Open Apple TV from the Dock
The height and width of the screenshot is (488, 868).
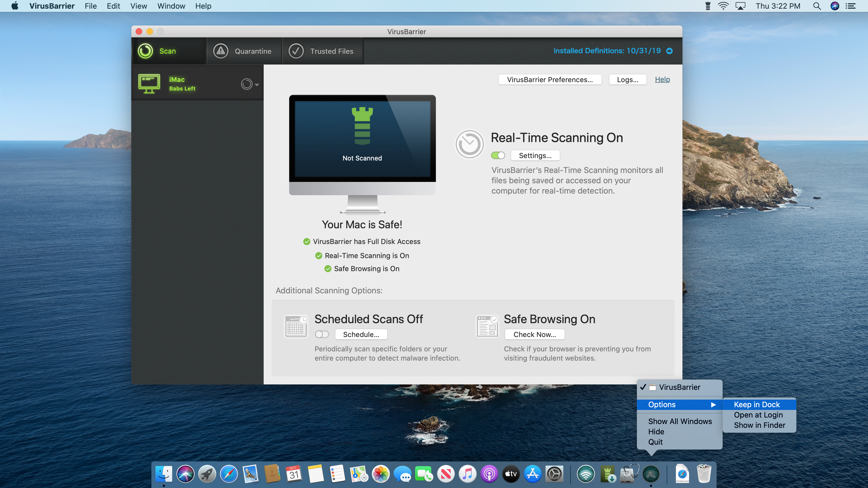point(511,474)
